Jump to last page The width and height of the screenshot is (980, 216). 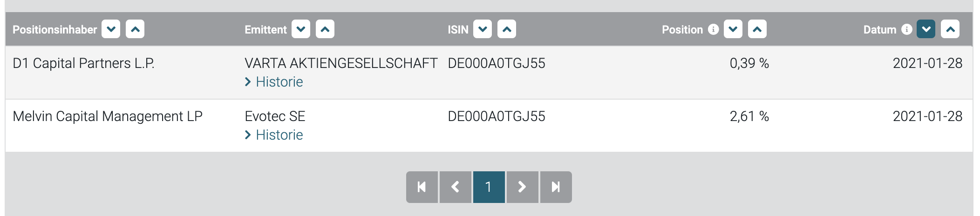(556, 187)
